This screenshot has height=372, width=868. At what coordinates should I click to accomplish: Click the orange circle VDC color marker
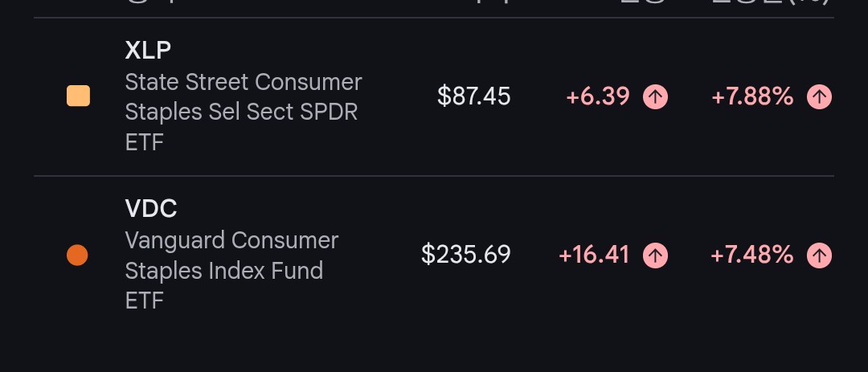point(77,255)
